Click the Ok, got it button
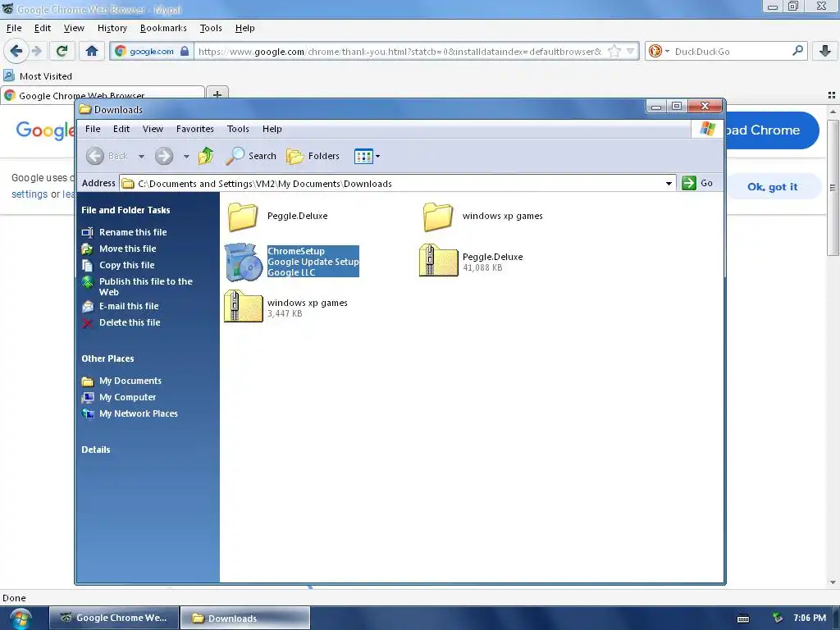 [773, 186]
